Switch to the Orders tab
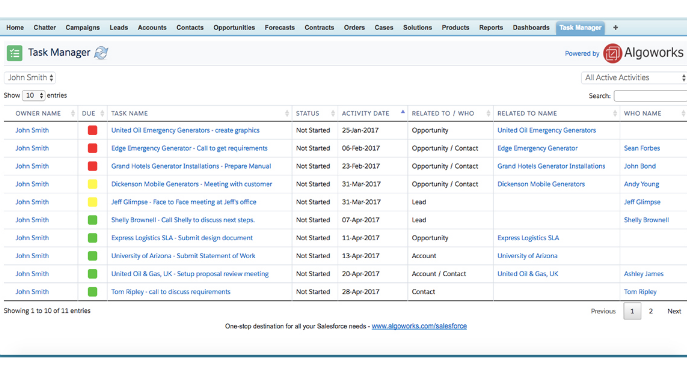687x384 pixels. coord(354,28)
